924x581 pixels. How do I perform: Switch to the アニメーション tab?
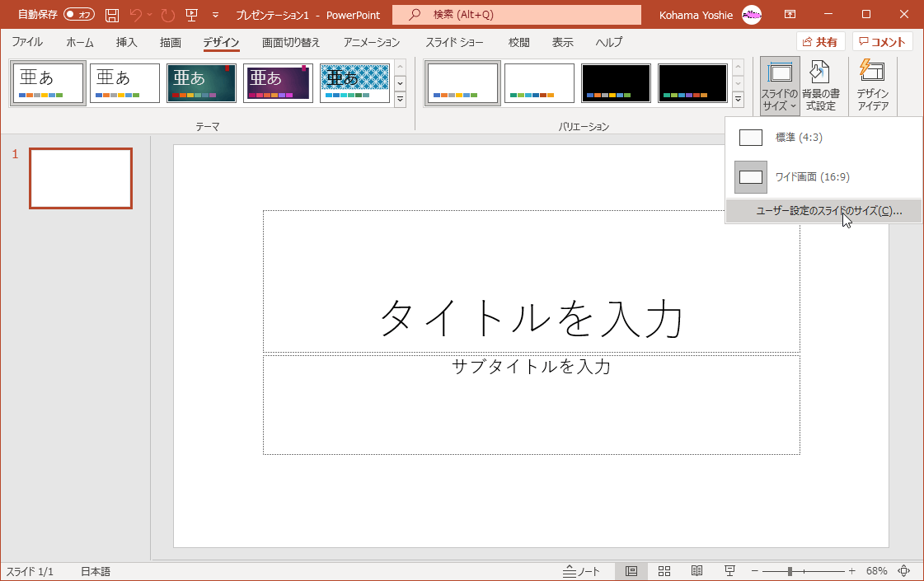point(371,42)
